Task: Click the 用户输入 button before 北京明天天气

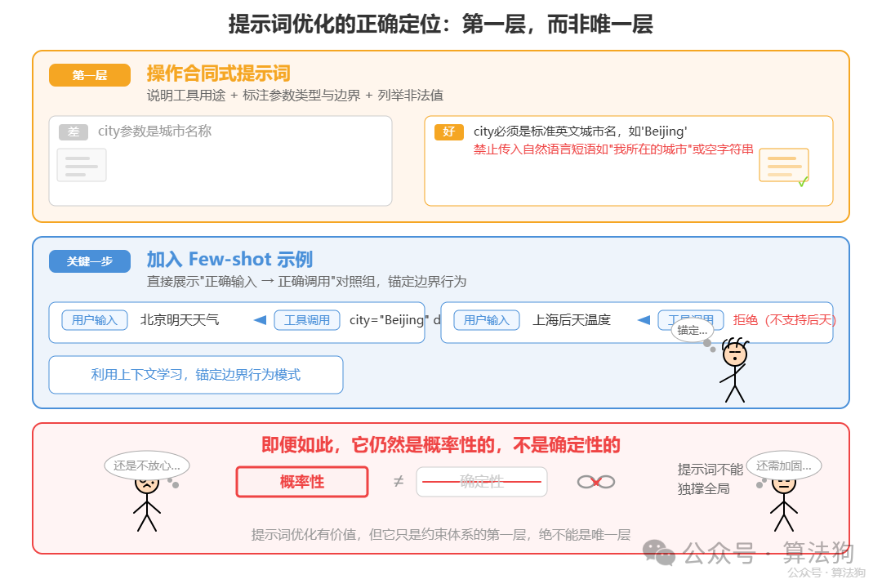Action: click(x=94, y=320)
